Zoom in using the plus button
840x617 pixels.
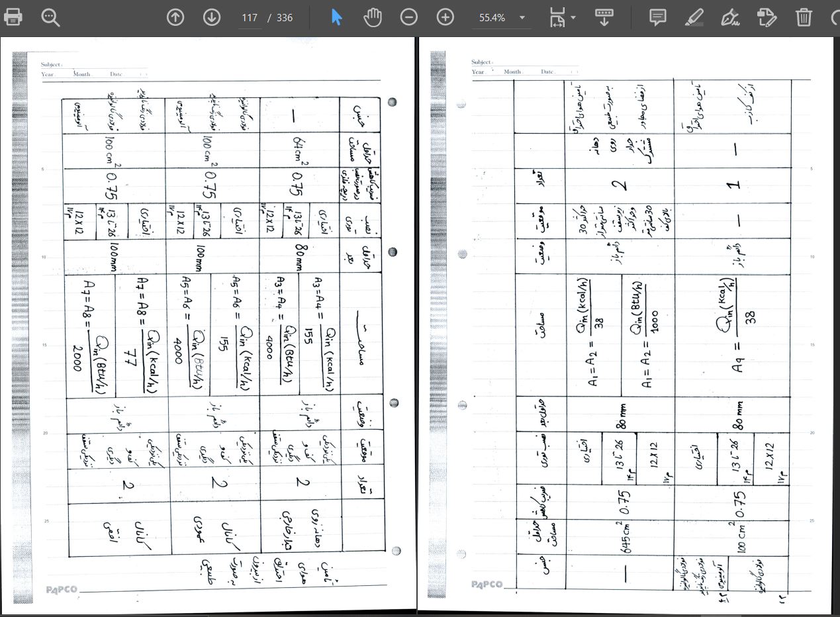coord(445,17)
